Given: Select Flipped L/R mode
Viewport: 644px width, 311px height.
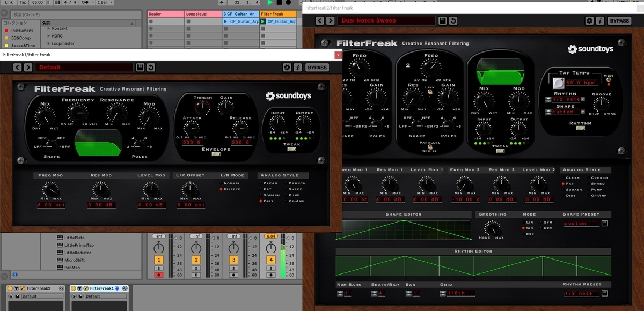Looking at the screenshot, I should tap(229, 189).
